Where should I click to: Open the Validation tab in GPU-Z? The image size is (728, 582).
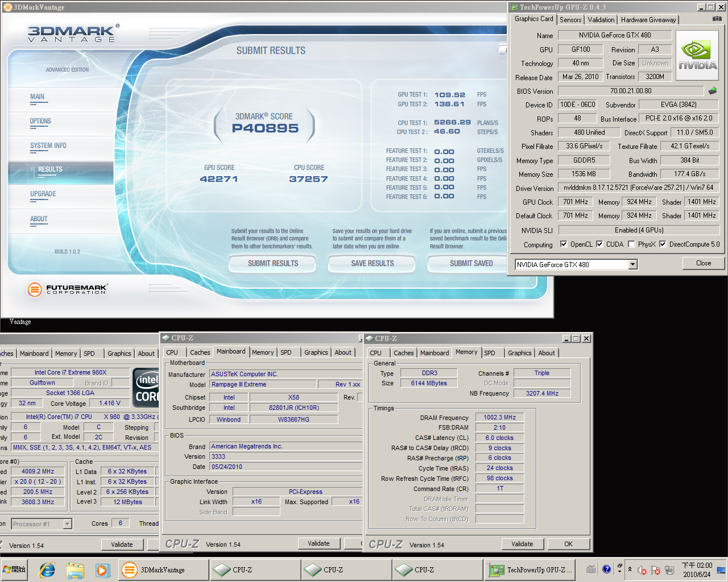point(601,19)
